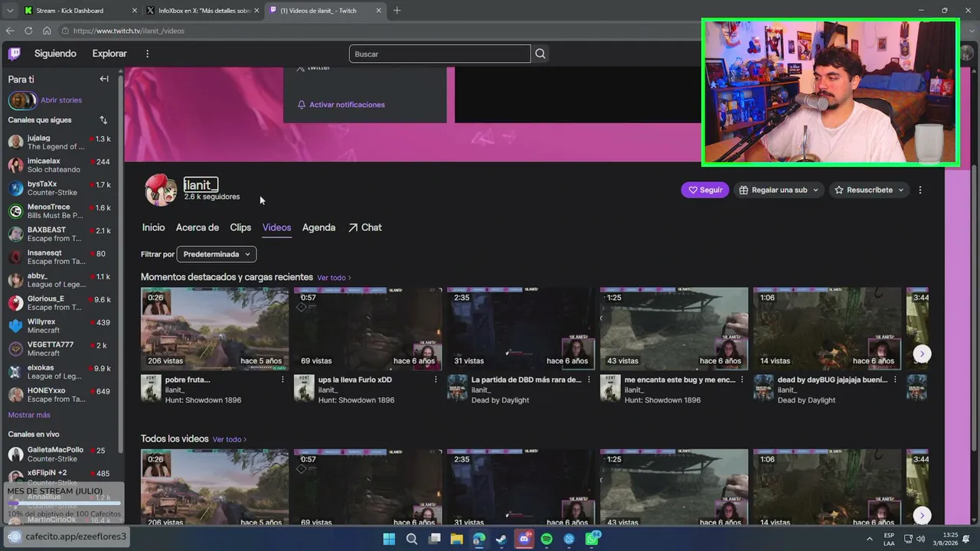
Task: Open options for 'ups la lleva Furio xDD'
Action: [436, 380]
